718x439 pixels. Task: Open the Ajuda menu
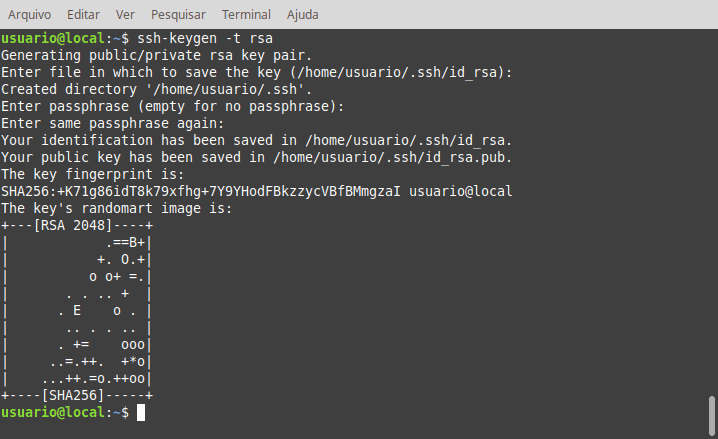tap(303, 15)
